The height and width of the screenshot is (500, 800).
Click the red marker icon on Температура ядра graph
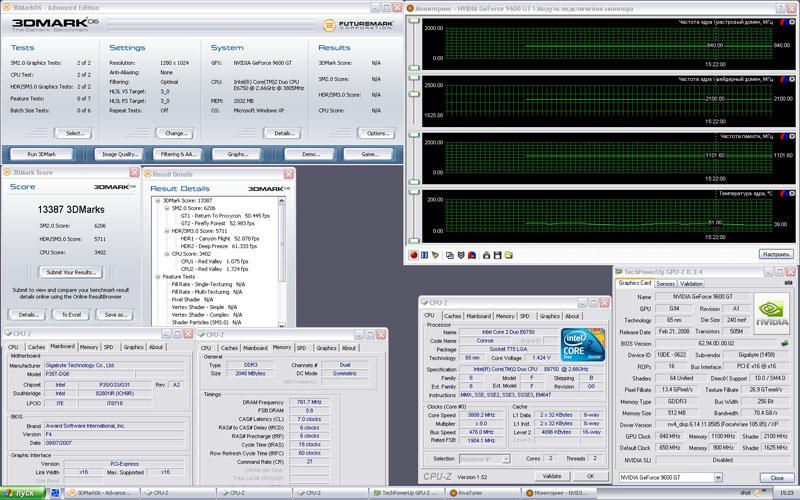(784, 194)
